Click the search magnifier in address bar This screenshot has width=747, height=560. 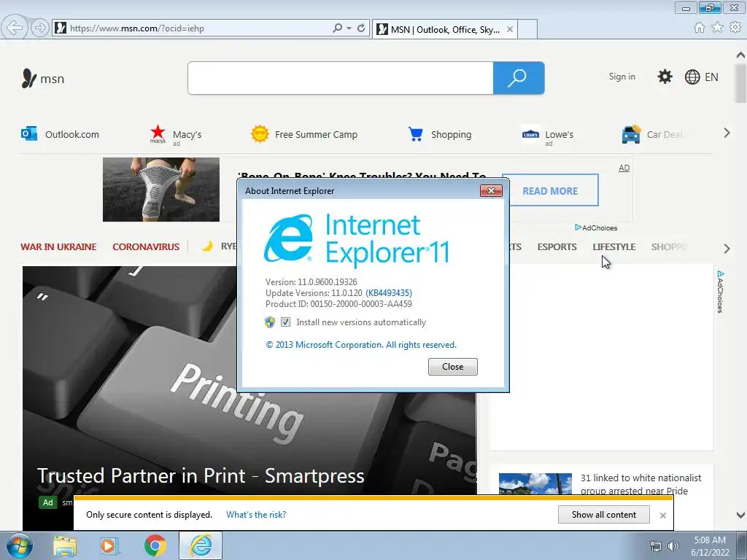pos(337,28)
